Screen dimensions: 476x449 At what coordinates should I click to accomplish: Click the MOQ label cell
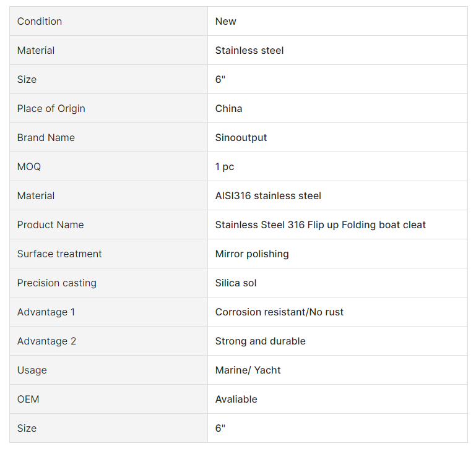tap(29, 166)
